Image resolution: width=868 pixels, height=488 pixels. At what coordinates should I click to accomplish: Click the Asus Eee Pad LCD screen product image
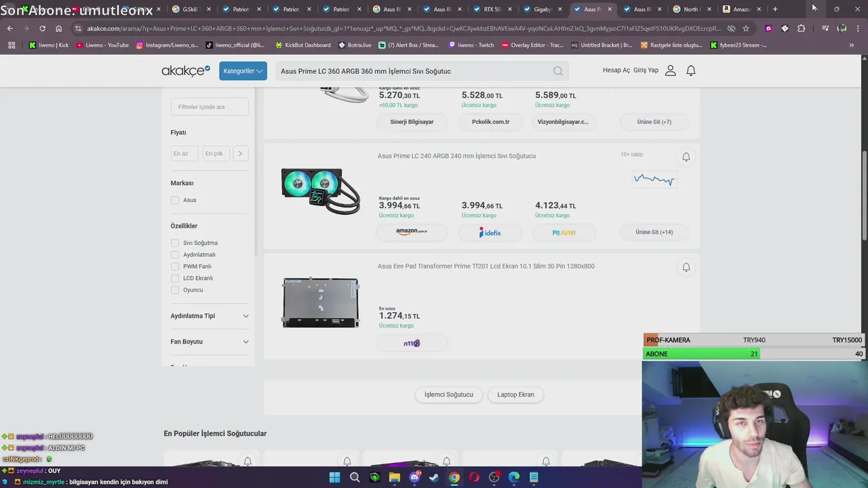(321, 302)
